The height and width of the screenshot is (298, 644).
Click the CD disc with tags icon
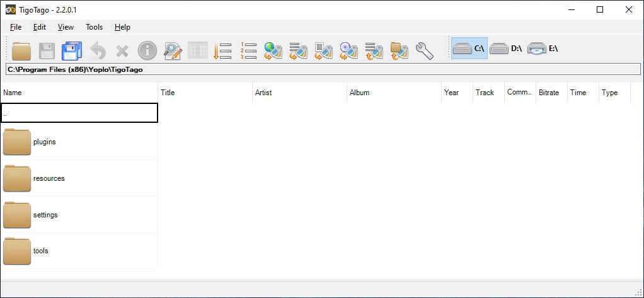(348, 49)
